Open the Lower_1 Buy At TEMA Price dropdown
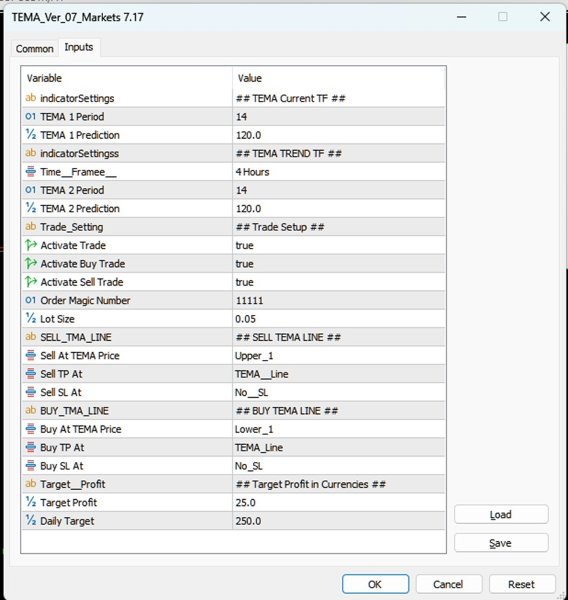Viewport: 568px width, 600px height. tap(339, 429)
